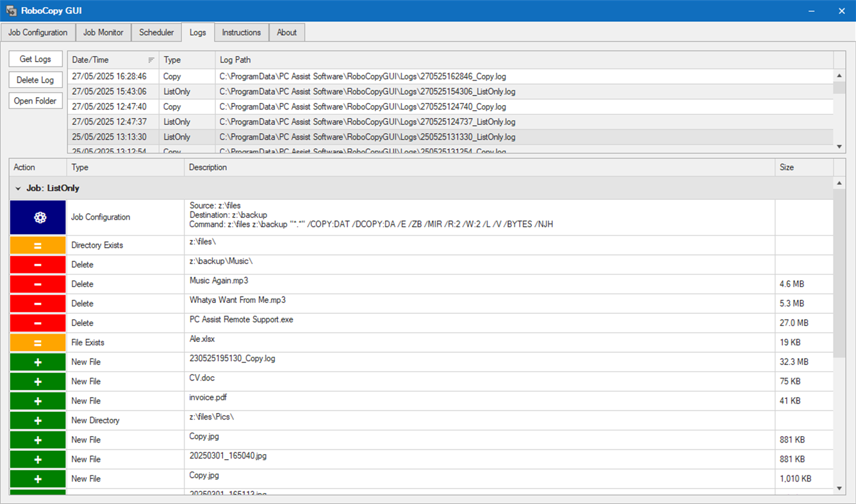Click the Open Folder button
The width and height of the screenshot is (856, 504).
(35, 101)
